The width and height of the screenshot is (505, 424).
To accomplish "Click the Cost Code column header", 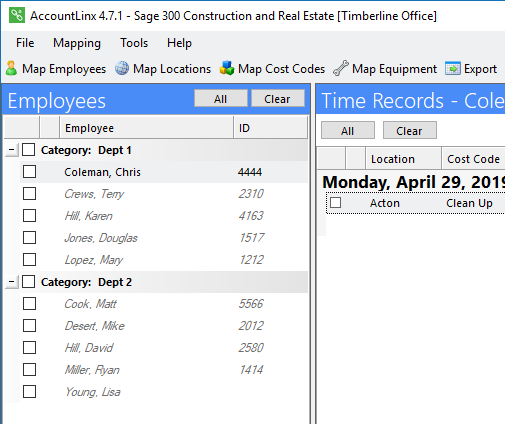I will point(474,159).
